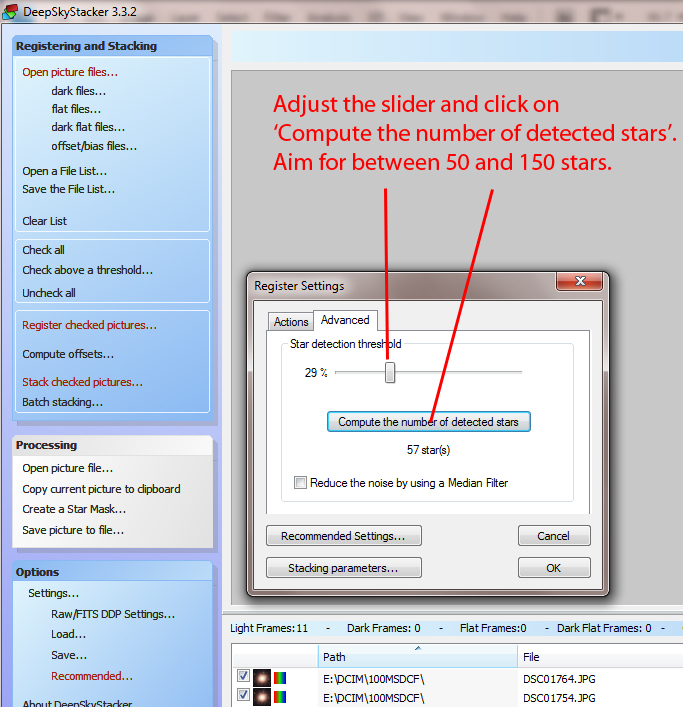Open Settings under Options
683x707 pixels.
[53, 593]
